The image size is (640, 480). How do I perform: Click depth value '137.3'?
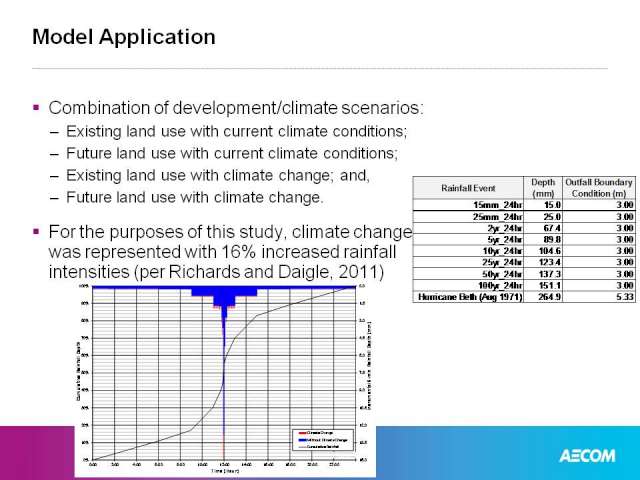click(550, 274)
